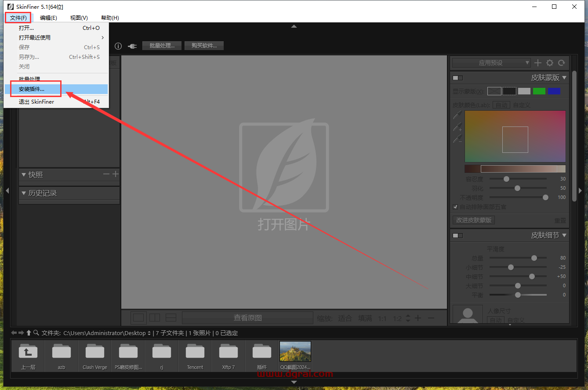Image resolution: width=588 pixels, height=390 pixels.
Task: Collapse the 快照 panel
Action: coord(24,175)
